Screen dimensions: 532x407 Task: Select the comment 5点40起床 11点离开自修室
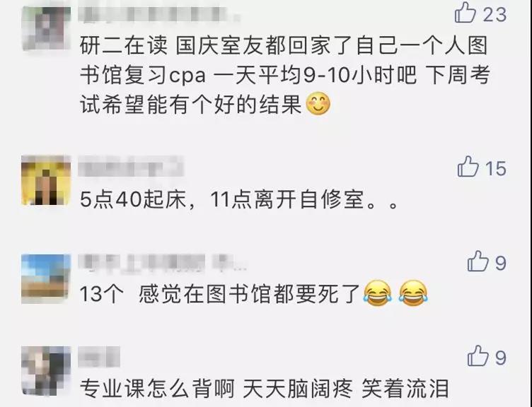[238, 199]
